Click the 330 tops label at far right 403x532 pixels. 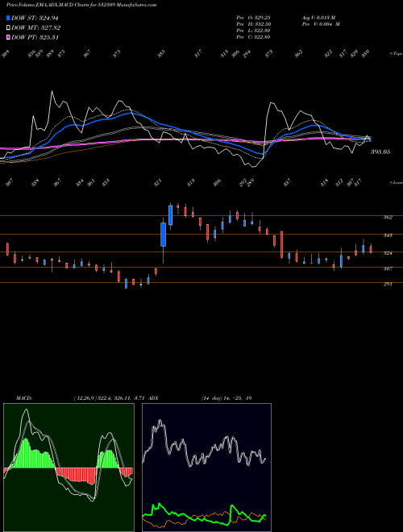pos(365,54)
